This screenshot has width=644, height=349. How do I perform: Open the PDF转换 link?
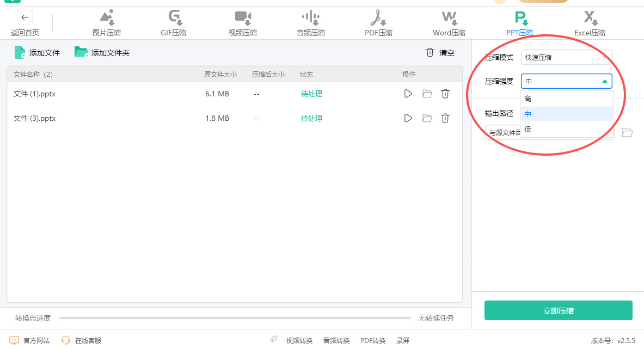click(x=373, y=340)
